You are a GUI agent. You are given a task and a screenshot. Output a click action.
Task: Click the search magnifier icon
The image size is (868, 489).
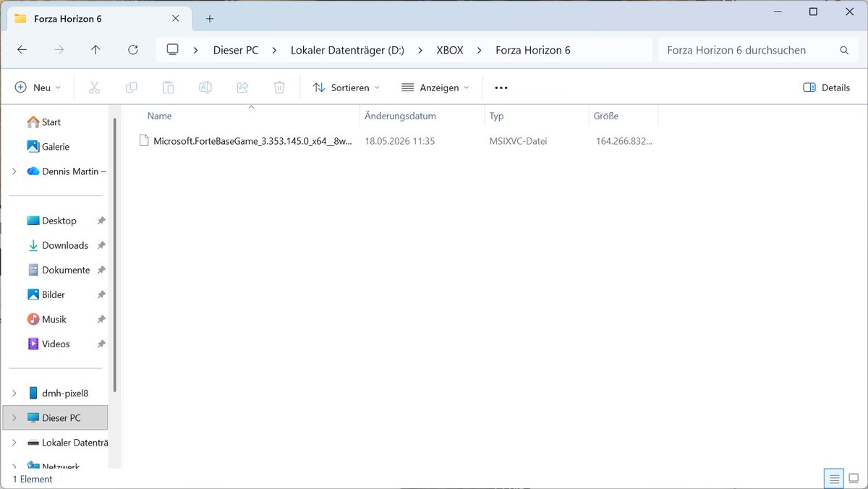[x=844, y=51]
